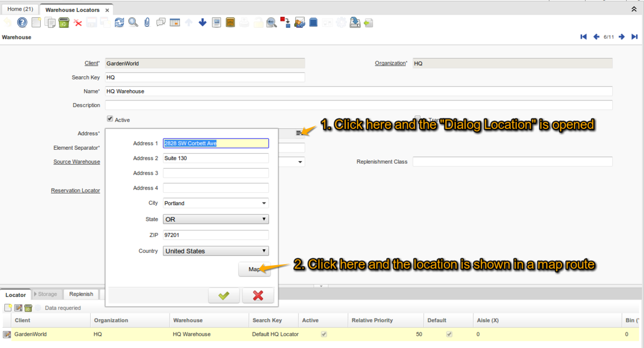The image size is (644, 348).
Task: Toggle the Active checkbox in locator row
Action: tap(324, 334)
